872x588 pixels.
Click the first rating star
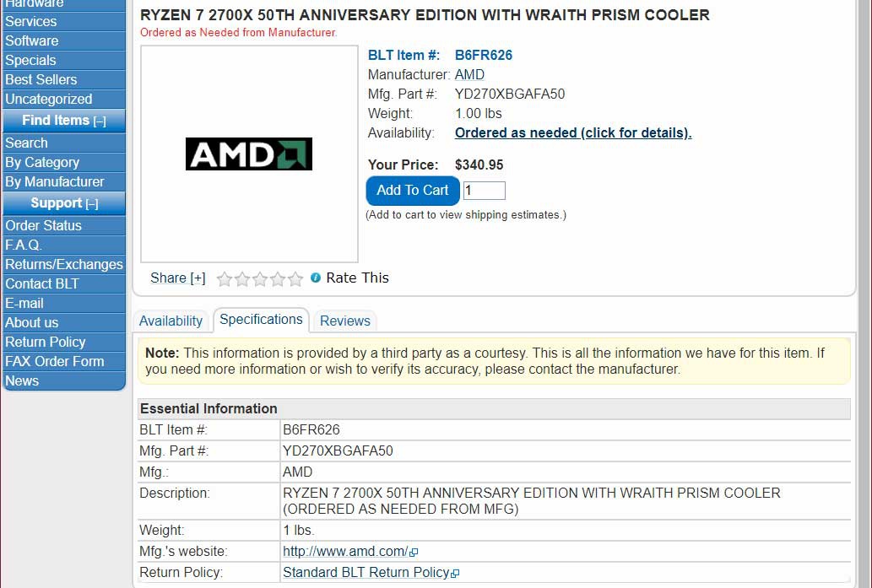[x=224, y=278]
